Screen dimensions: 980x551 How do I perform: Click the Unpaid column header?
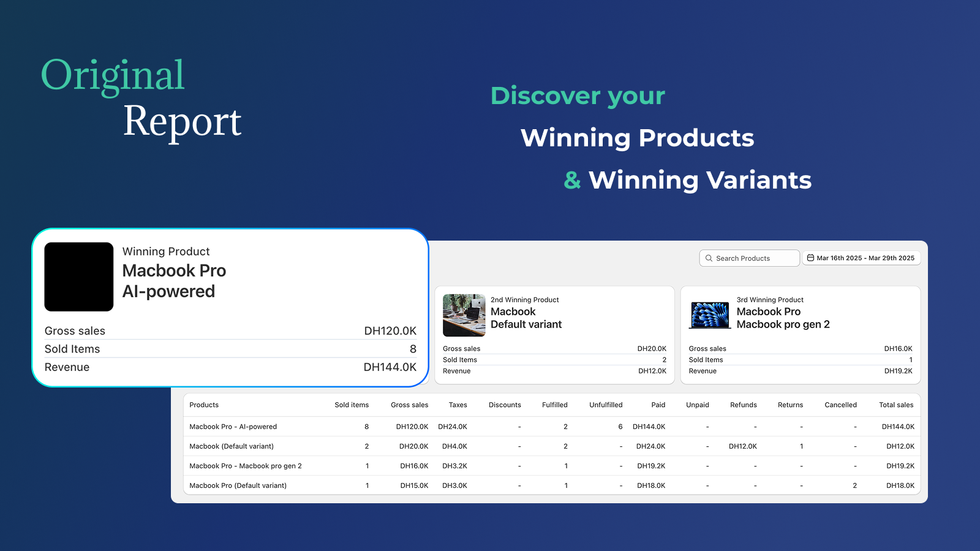[697, 405]
